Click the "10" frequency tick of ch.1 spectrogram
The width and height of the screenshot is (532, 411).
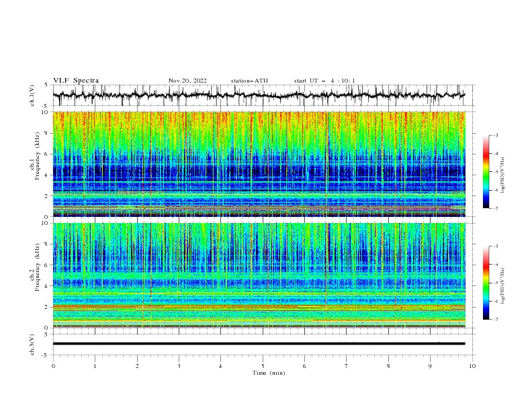pos(46,112)
